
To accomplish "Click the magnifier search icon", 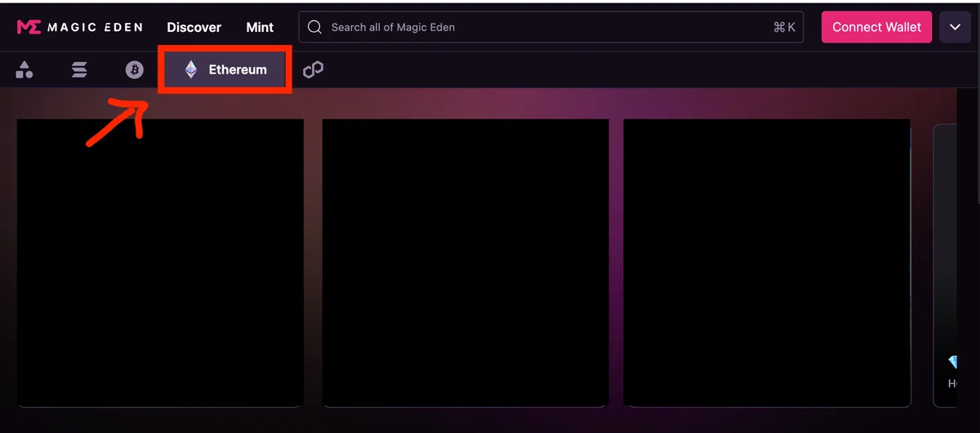I will 314,27.
